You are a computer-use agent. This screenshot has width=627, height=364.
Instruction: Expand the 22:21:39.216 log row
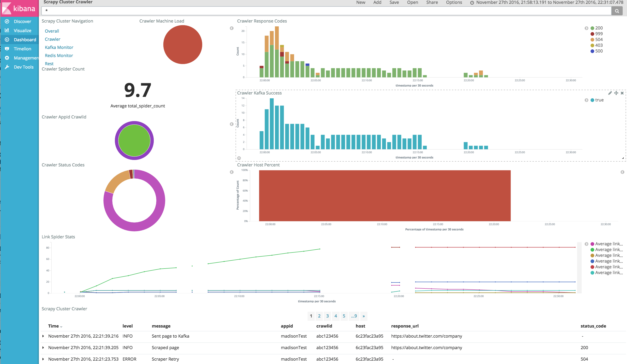pyautogui.click(x=43, y=336)
